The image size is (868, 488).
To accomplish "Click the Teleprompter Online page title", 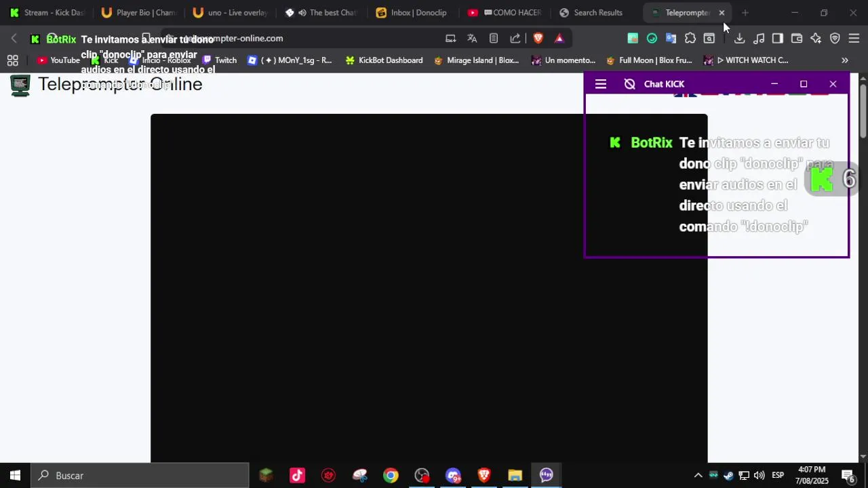I will pos(120,84).
